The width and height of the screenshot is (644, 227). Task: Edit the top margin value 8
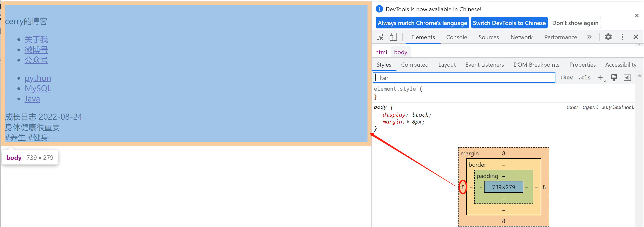(x=503, y=154)
